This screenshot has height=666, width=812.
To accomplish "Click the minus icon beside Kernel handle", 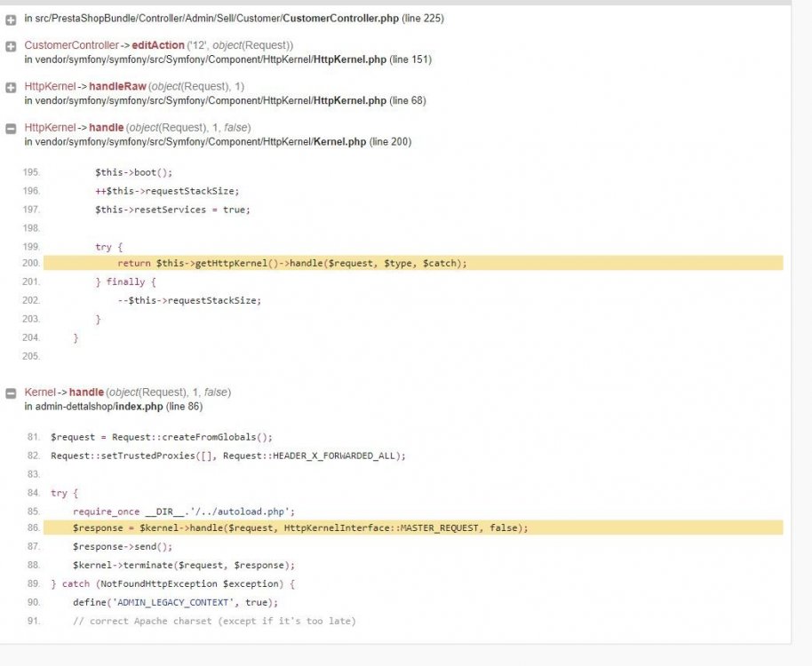I will (x=12, y=392).
